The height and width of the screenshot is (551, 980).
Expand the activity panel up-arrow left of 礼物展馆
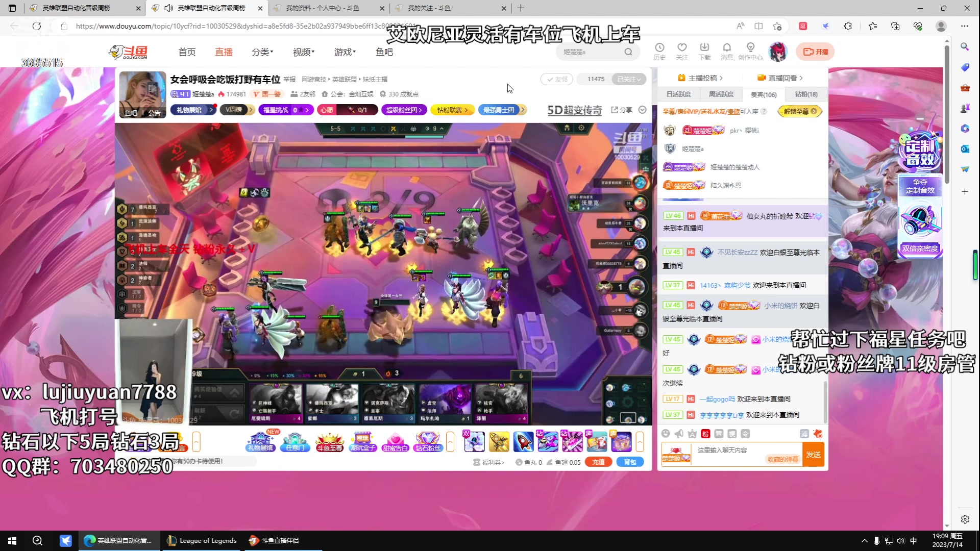coord(196,441)
